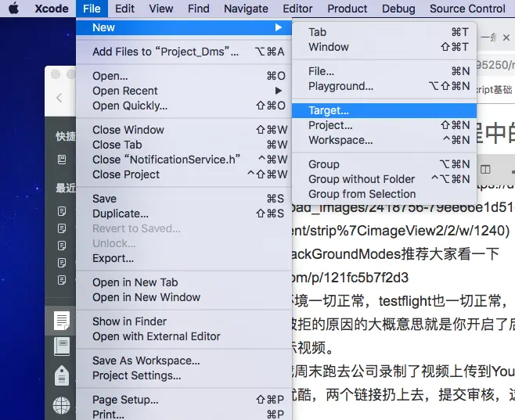Choose Page Setup…
Image resolution: width=515 pixels, height=420 pixels.
point(184,400)
